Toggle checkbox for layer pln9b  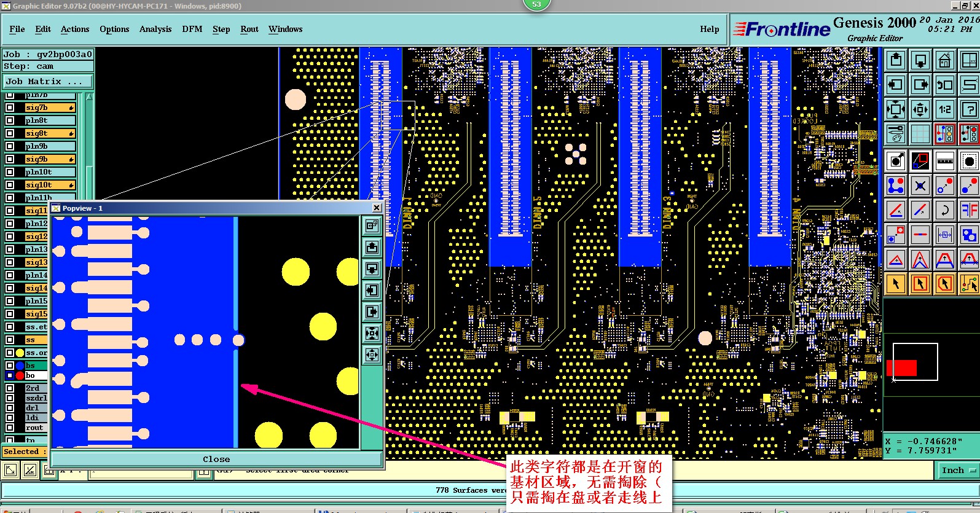point(10,146)
